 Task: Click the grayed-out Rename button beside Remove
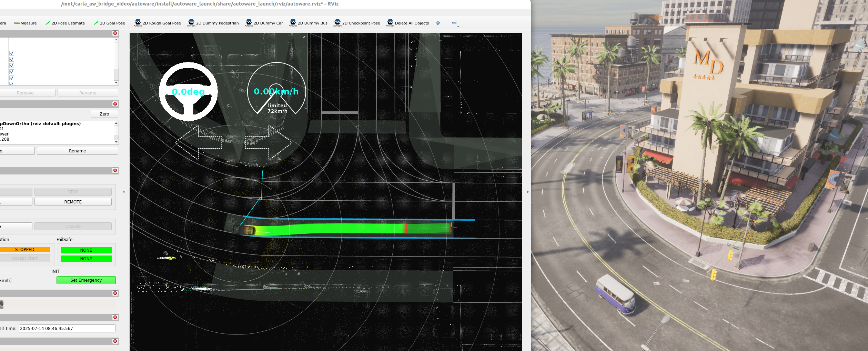click(x=88, y=93)
